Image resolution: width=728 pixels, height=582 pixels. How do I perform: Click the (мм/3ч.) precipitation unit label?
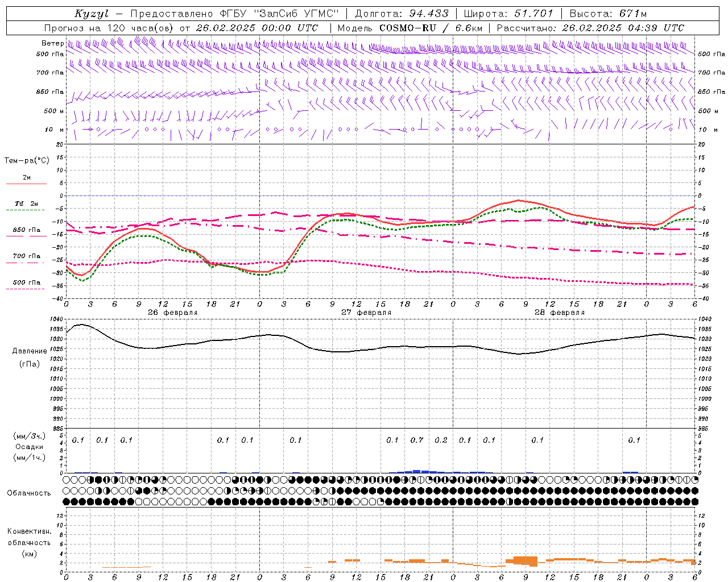pyautogui.click(x=30, y=436)
